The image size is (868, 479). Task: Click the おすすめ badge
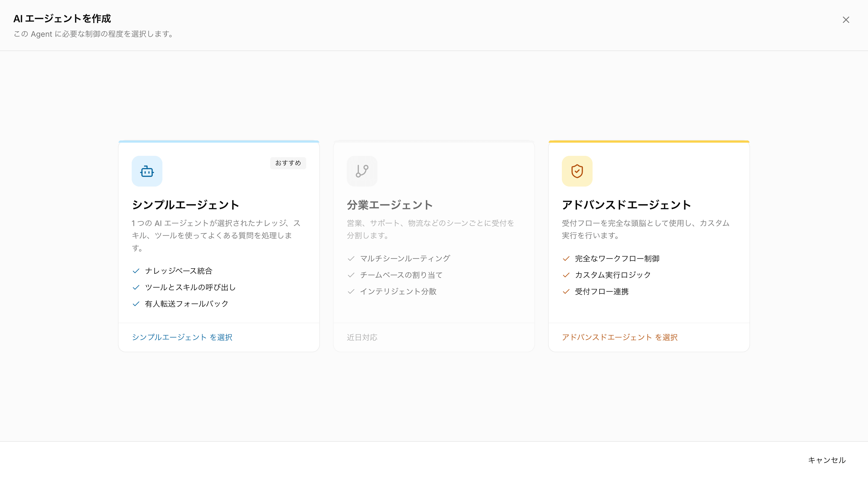pyautogui.click(x=288, y=163)
